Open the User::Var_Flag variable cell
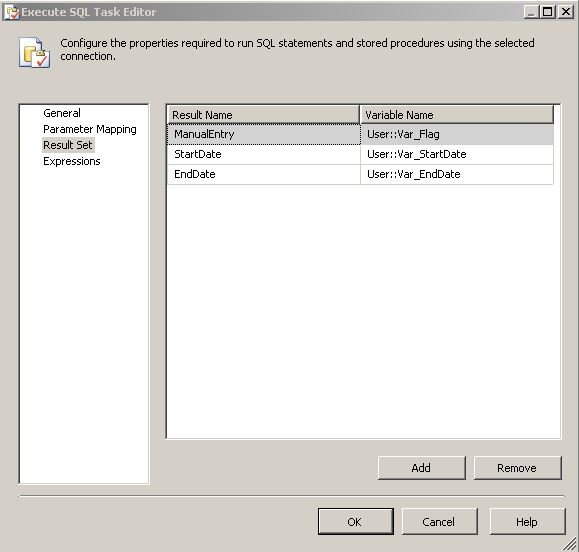579x552 pixels. (457, 134)
